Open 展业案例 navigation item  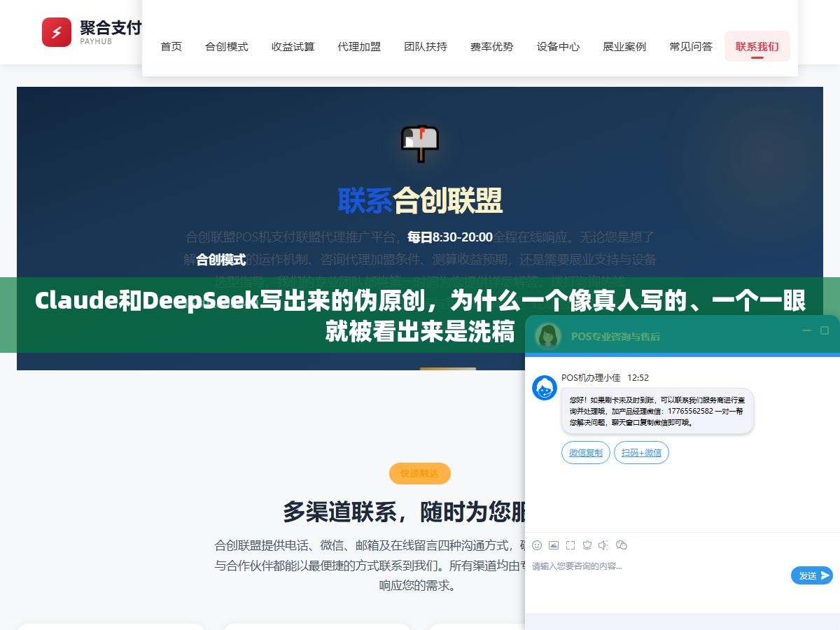(x=624, y=47)
